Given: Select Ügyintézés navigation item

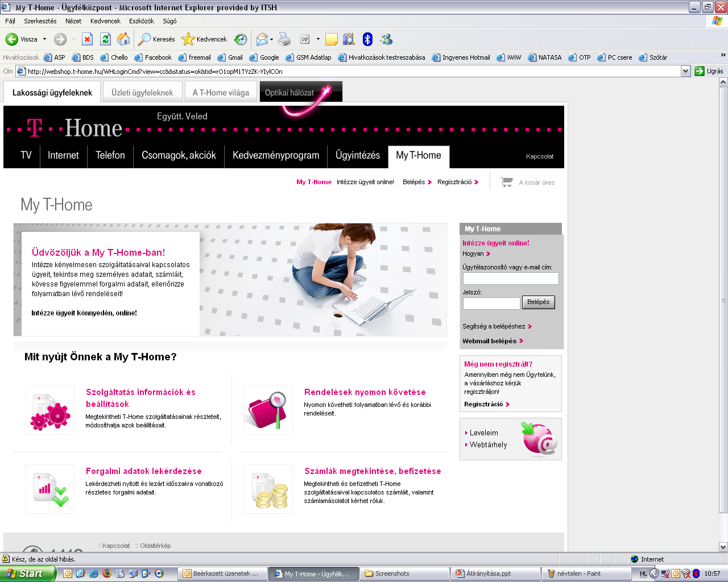Looking at the screenshot, I should pyautogui.click(x=358, y=156).
